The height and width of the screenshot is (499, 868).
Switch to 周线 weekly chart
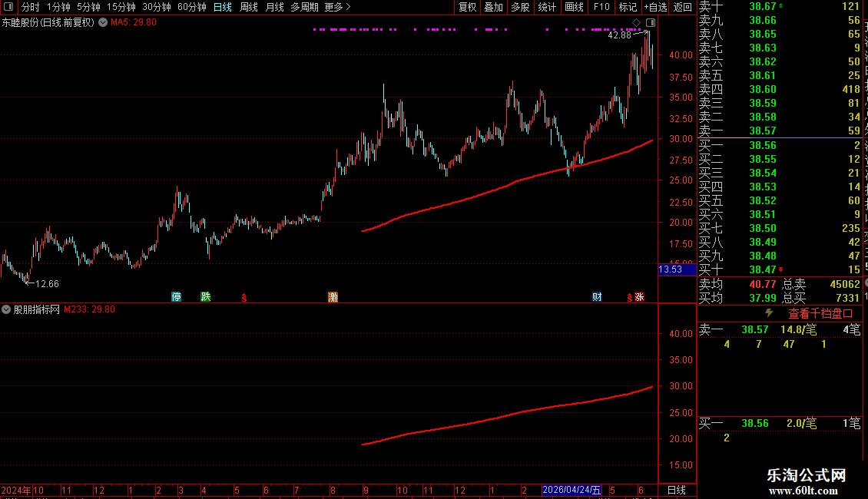249,7
